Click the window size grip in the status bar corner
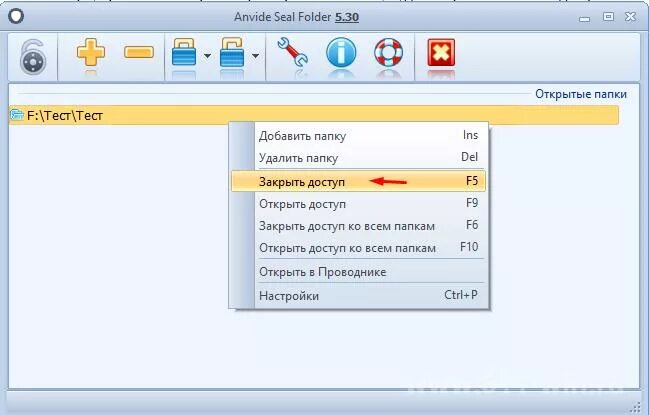The image size is (649, 415). [635, 407]
